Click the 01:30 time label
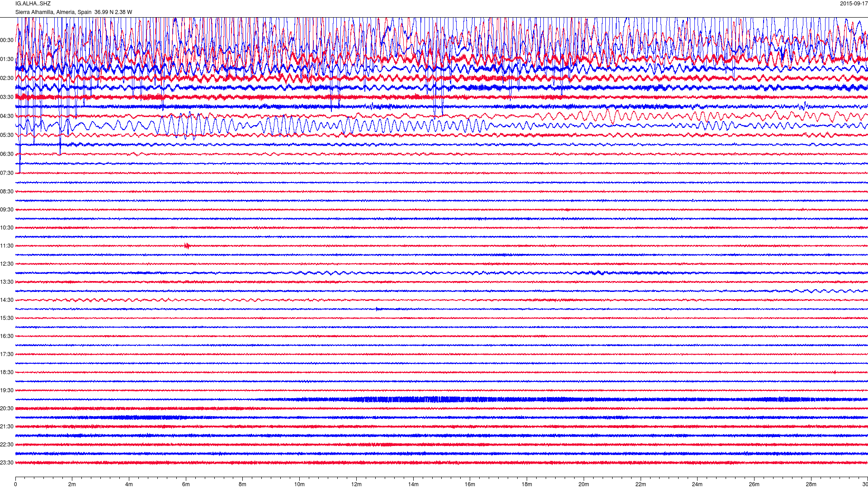This screenshot has height=488, width=868. (x=7, y=59)
